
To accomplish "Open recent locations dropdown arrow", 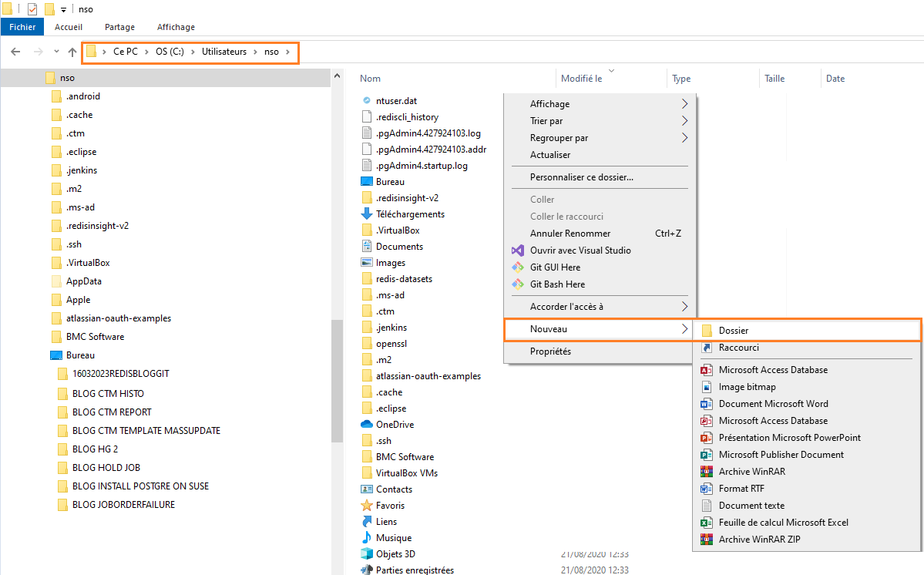I will click(56, 52).
